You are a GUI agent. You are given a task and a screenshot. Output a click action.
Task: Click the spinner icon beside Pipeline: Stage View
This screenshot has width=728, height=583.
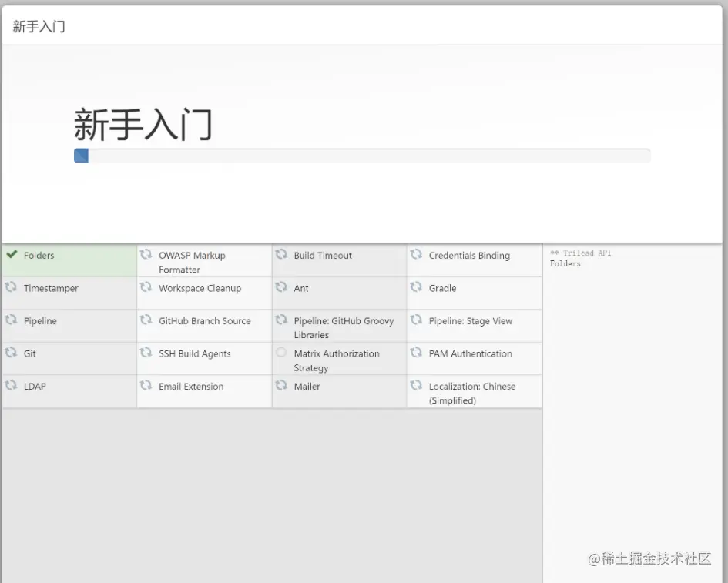[416, 320]
